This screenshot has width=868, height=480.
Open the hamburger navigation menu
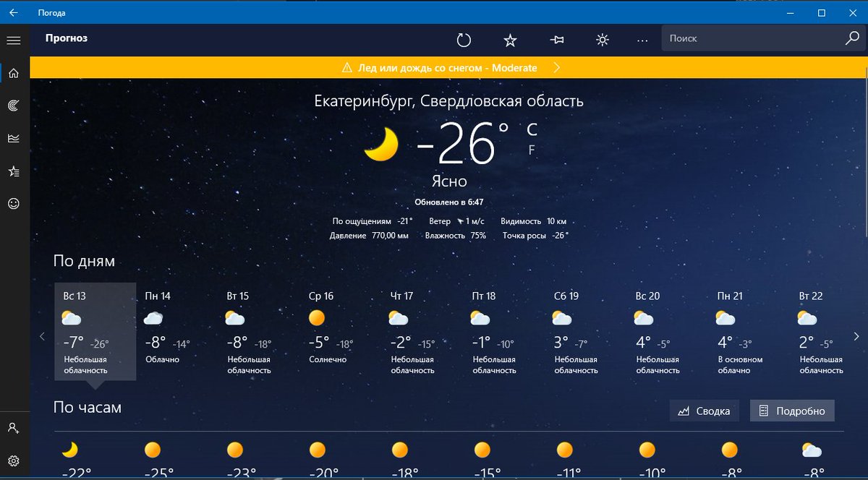pos(13,40)
